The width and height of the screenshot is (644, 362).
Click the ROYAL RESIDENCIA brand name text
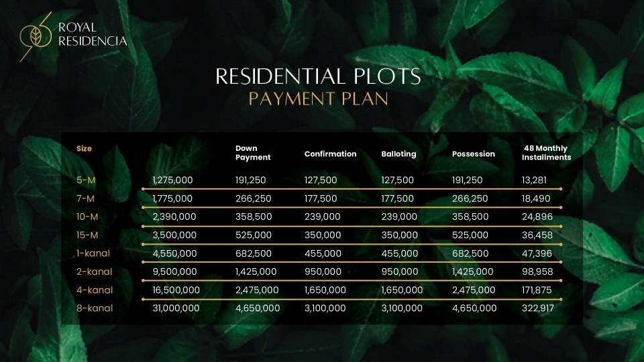[x=93, y=34]
